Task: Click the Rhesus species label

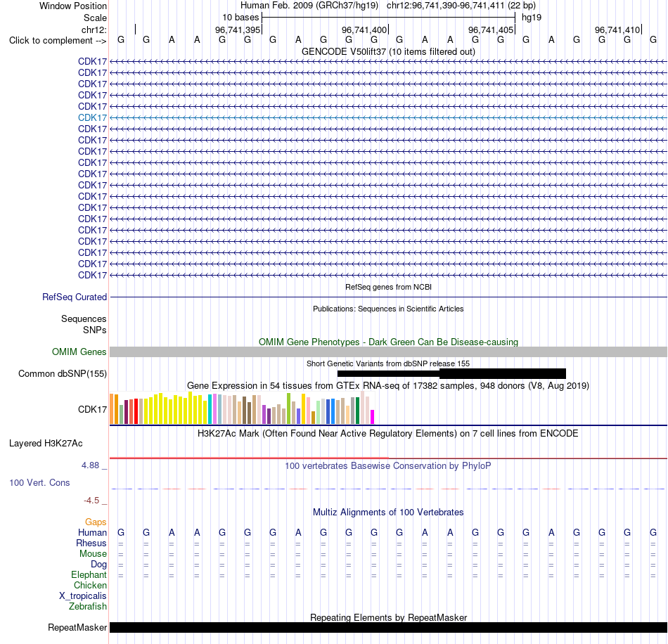Action: (x=91, y=543)
